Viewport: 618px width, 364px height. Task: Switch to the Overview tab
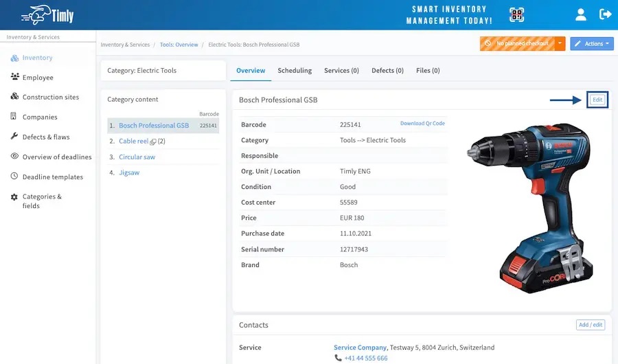pos(251,71)
